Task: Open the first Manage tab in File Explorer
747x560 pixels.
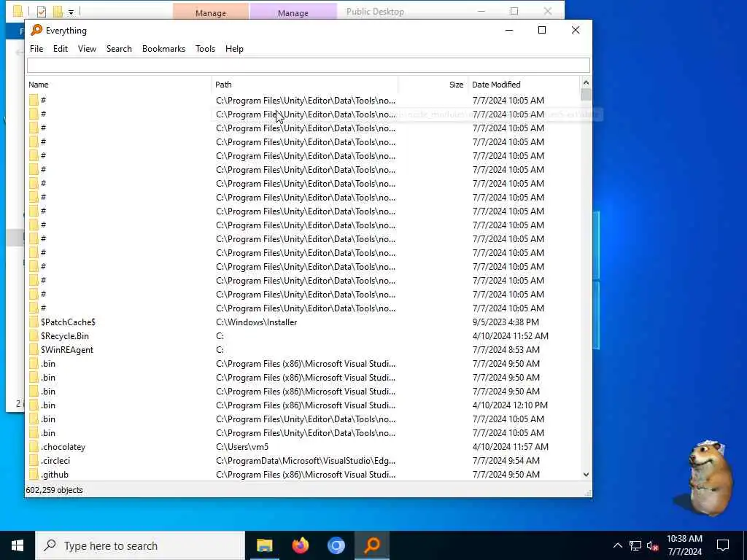Action: (x=211, y=12)
